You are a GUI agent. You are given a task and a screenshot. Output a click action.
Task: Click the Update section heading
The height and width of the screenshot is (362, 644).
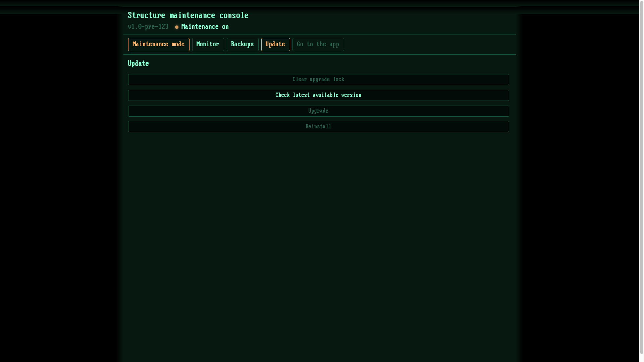[138, 63]
